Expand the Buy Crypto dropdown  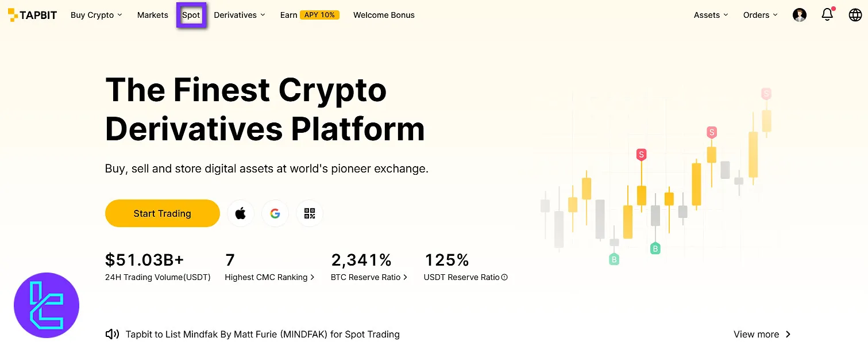pyautogui.click(x=96, y=15)
